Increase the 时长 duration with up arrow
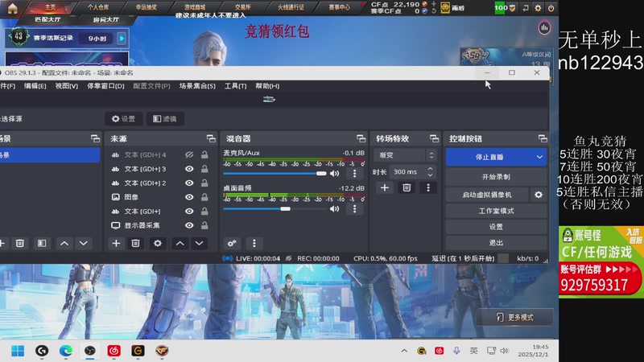Screen dimensions: 644x362 click(x=430, y=169)
